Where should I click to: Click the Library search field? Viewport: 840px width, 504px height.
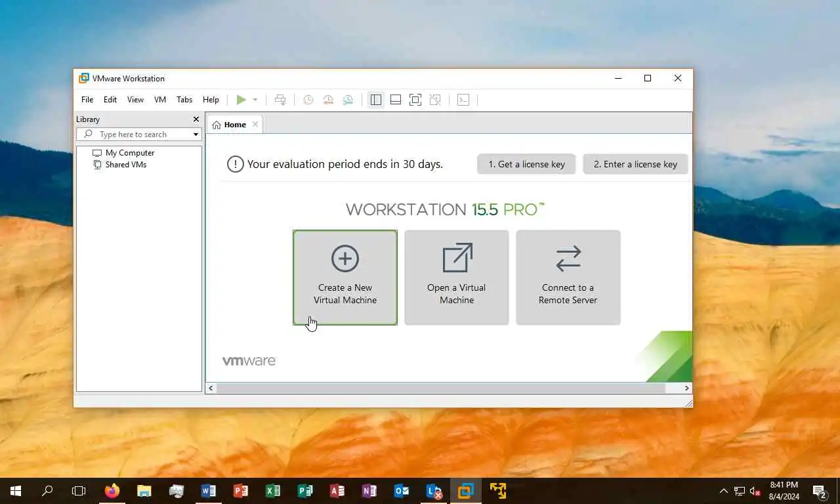click(139, 134)
